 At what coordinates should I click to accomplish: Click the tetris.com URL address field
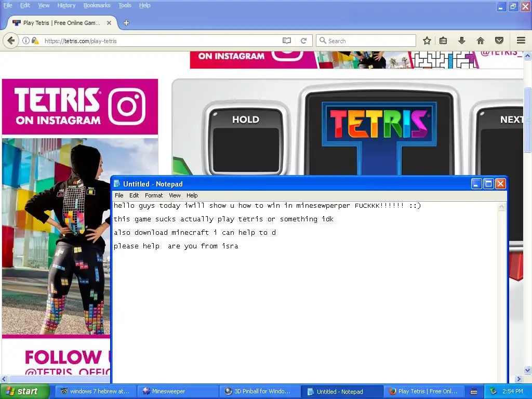(161, 41)
